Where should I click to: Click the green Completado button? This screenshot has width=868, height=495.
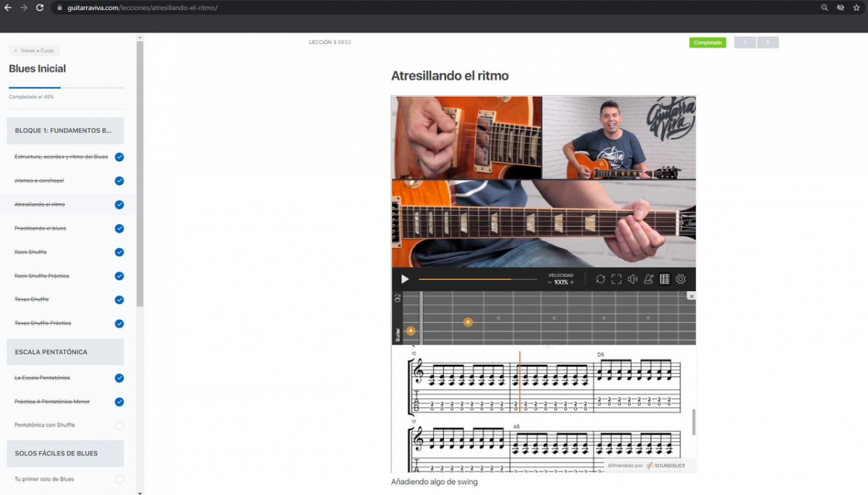(707, 43)
